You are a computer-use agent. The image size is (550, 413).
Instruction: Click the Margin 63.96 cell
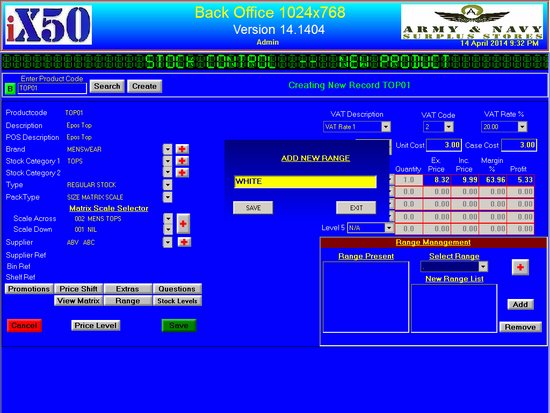click(x=493, y=180)
